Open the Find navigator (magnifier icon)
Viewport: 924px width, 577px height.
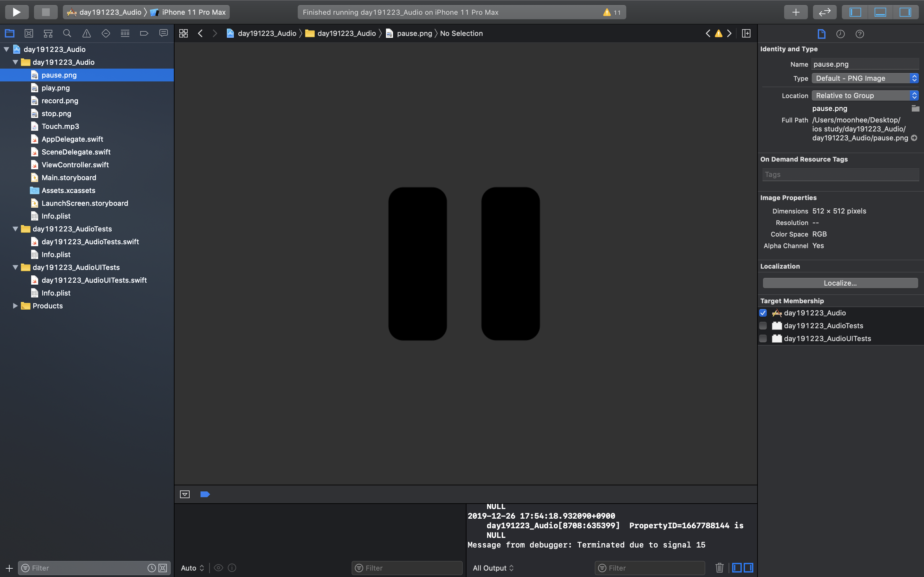point(67,34)
